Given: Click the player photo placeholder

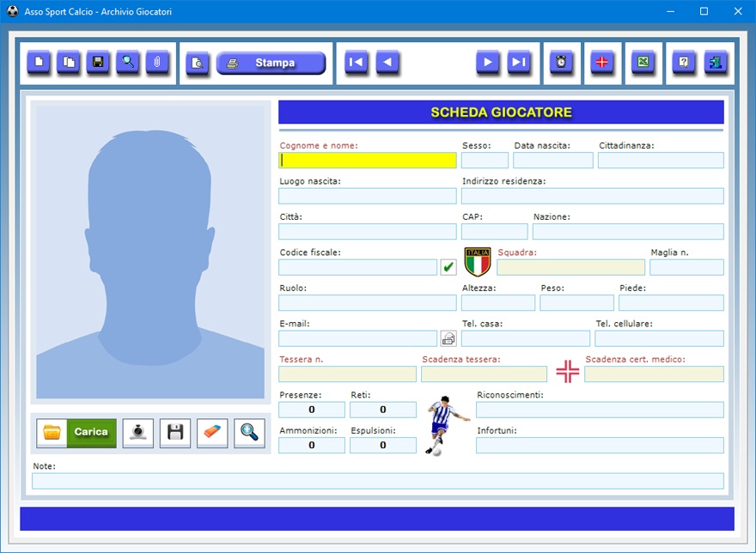Looking at the screenshot, I should click(x=150, y=252).
